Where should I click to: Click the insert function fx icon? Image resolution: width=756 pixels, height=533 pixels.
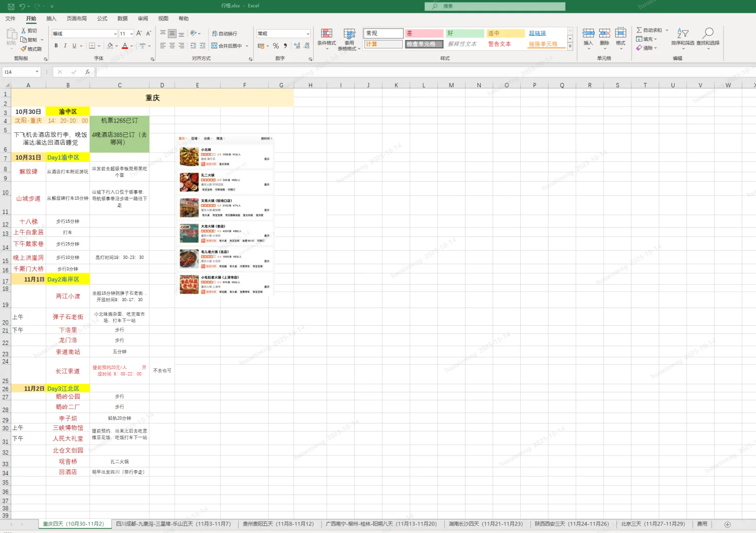coord(87,72)
